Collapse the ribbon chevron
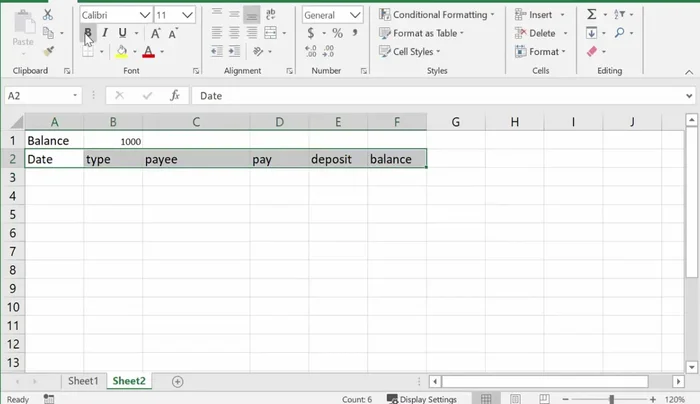This screenshot has height=404, width=700. 689,72
